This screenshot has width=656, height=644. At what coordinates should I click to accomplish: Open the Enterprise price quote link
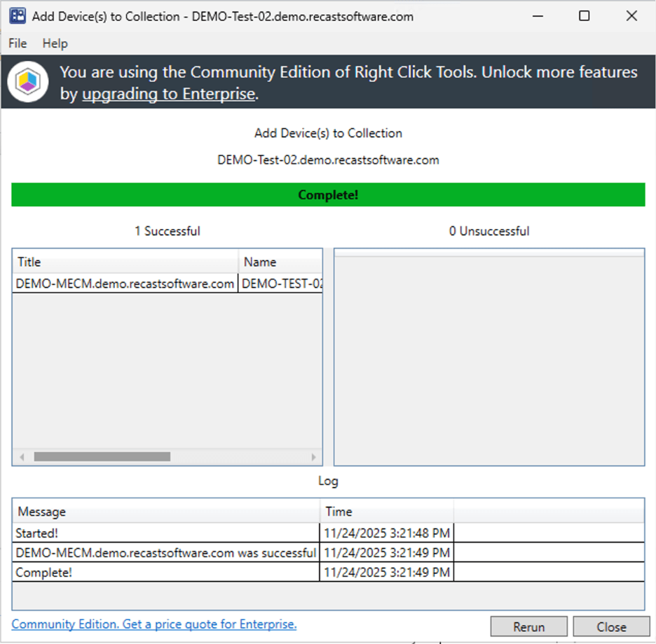(x=154, y=624)
